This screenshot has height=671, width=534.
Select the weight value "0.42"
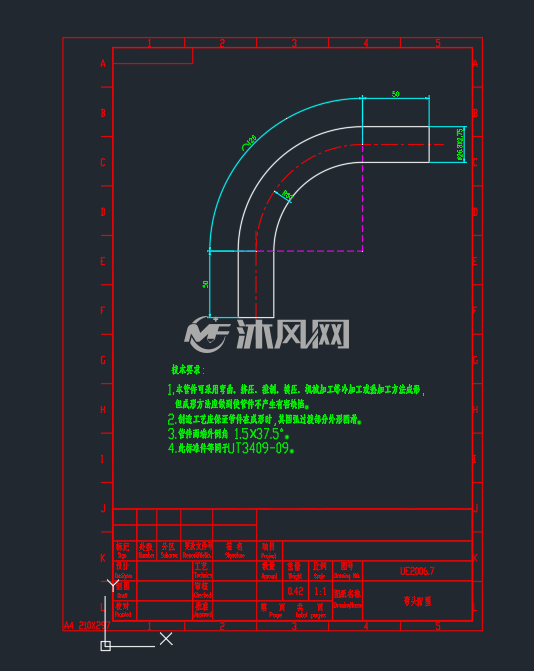[295, 591]
